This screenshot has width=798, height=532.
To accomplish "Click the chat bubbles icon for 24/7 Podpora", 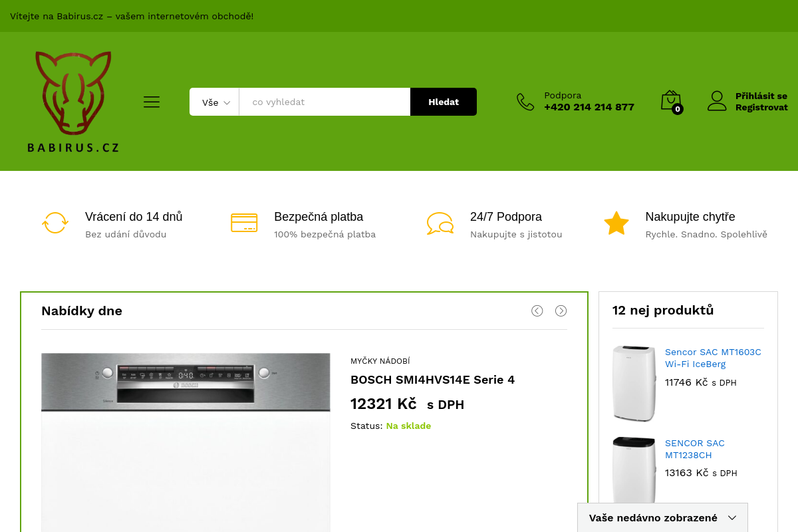I will coord(440,223).
